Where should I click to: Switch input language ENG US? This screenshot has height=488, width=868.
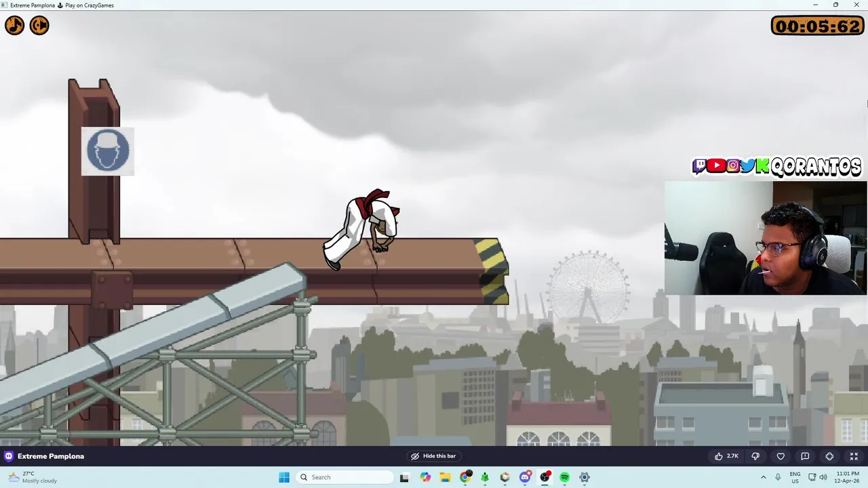(795, 477)
